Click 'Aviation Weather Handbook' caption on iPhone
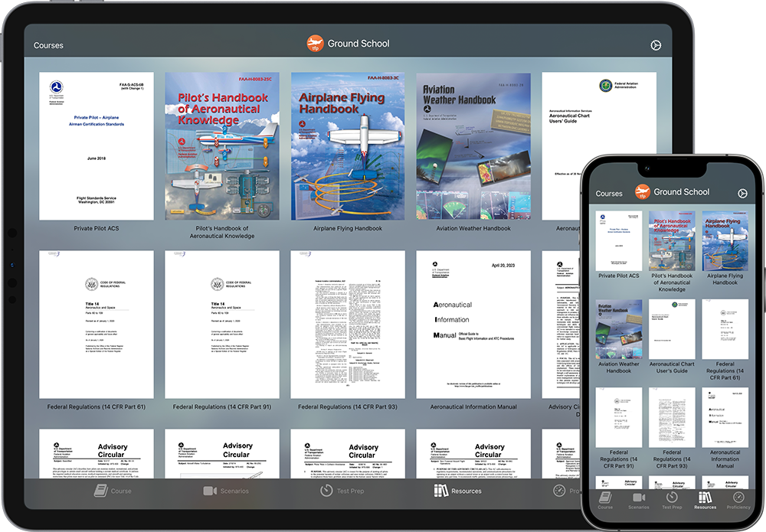This screenshot has height=532, width=766. click(x=619, y=367)
